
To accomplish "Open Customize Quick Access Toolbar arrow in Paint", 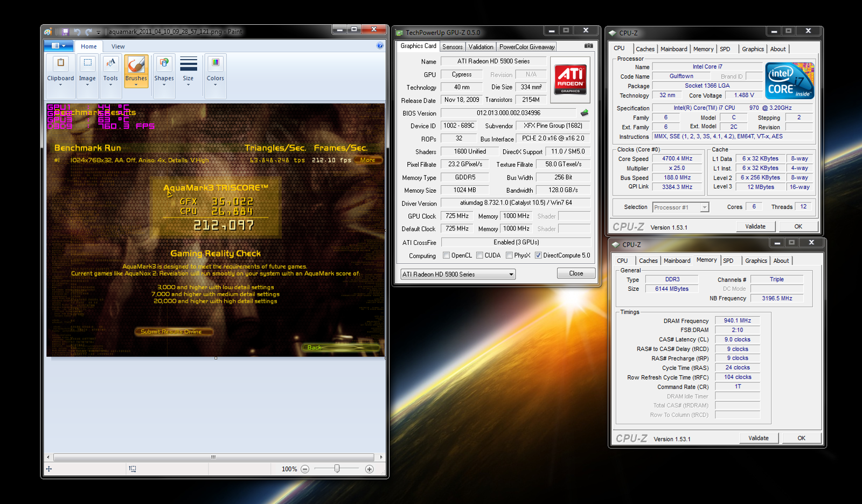I will [99, 32].
